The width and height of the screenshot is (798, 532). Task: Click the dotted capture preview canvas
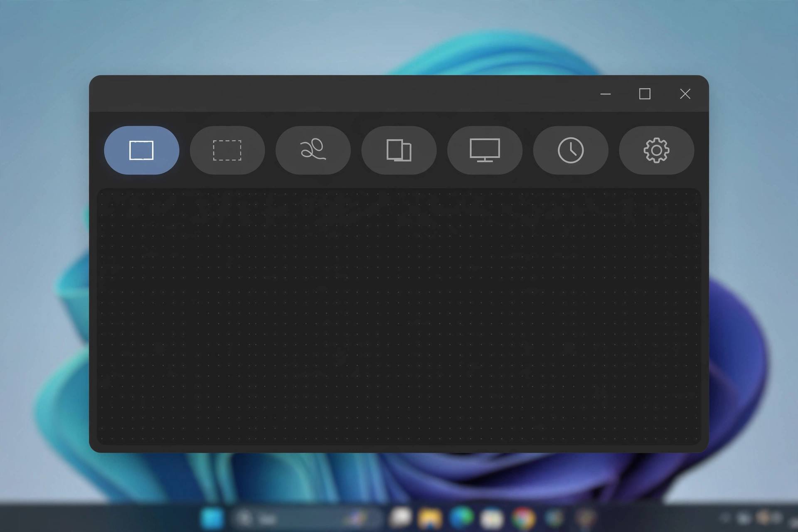click(x=399, y=317)
